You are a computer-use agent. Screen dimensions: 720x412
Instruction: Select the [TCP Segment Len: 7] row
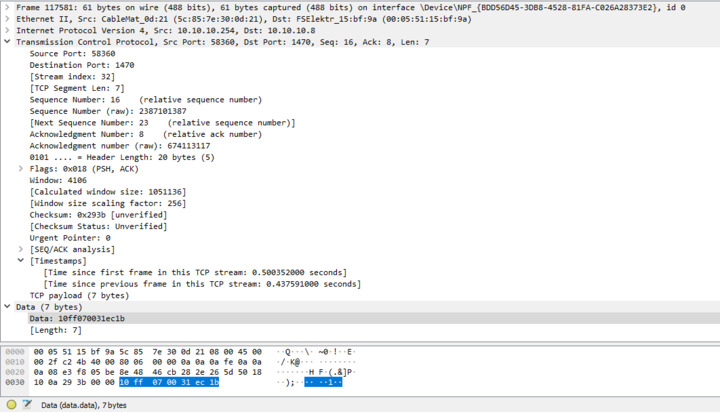click(77, 88)
